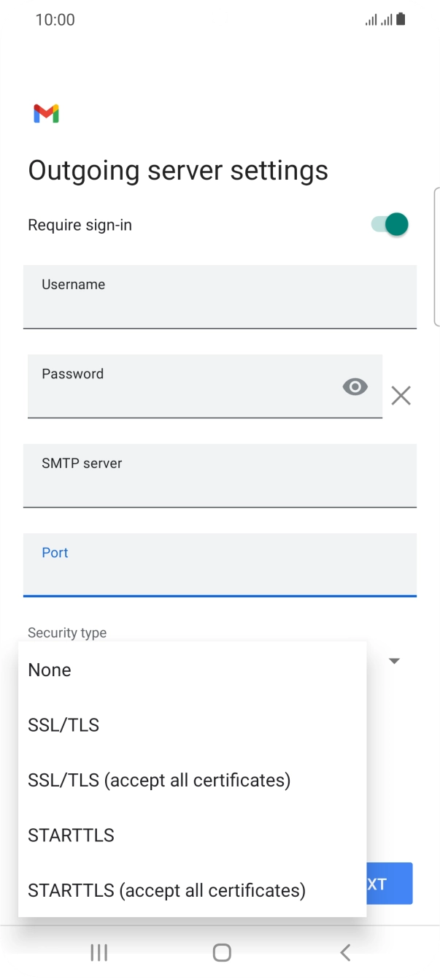The height and width of the screenshot is (980, 440).
Task: Choose SSL/TLS from the list
Action: click(x=63, y=725)
